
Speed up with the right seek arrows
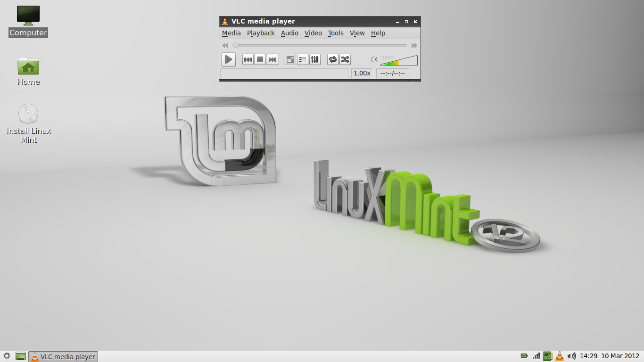click(414, 45)
